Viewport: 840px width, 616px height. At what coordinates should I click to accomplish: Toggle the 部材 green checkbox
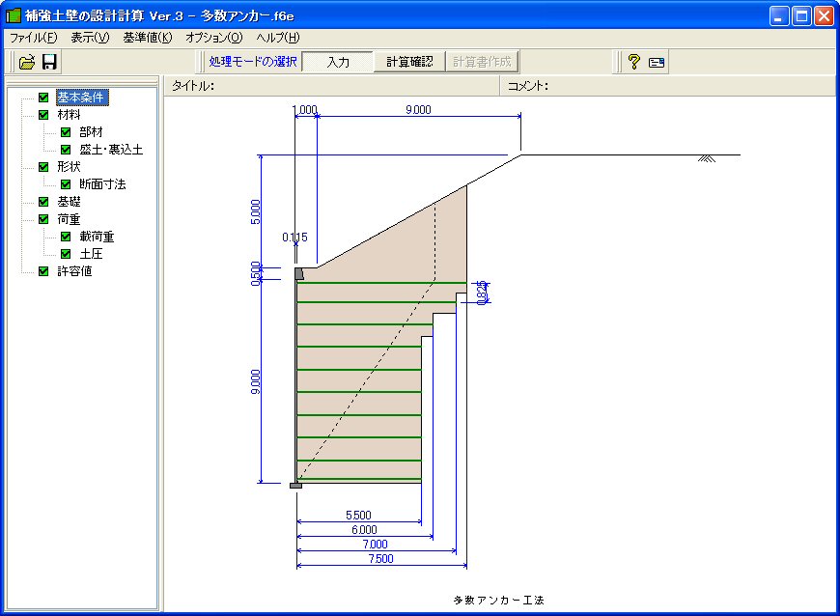66,132
